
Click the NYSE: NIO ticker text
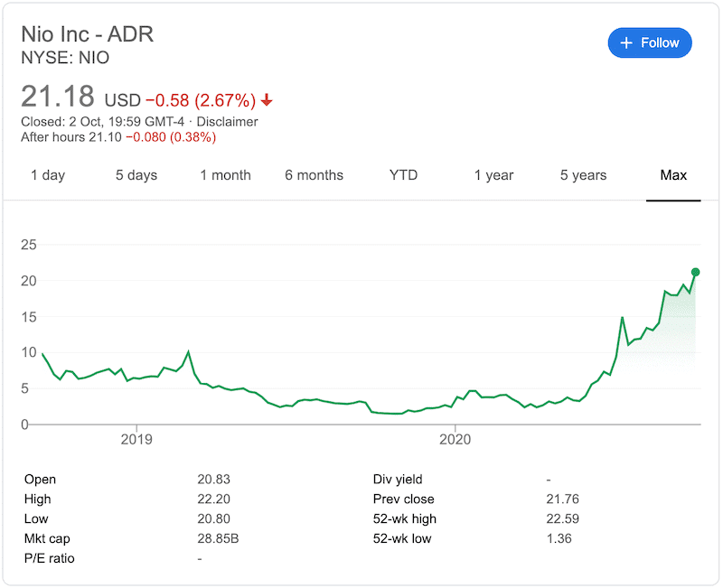[x=65, y=58]
